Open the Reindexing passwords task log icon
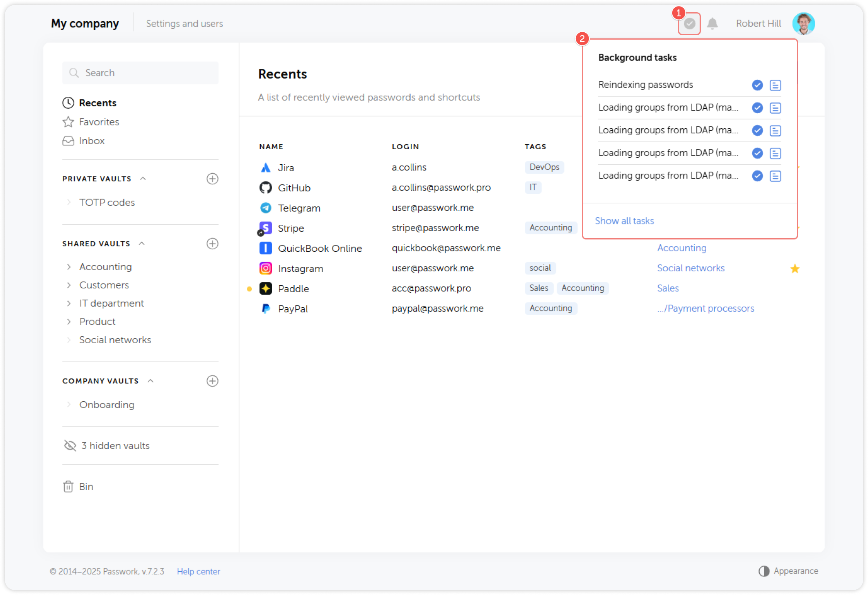This screenshot has height=595, width=868. click(x=775, y=85)
